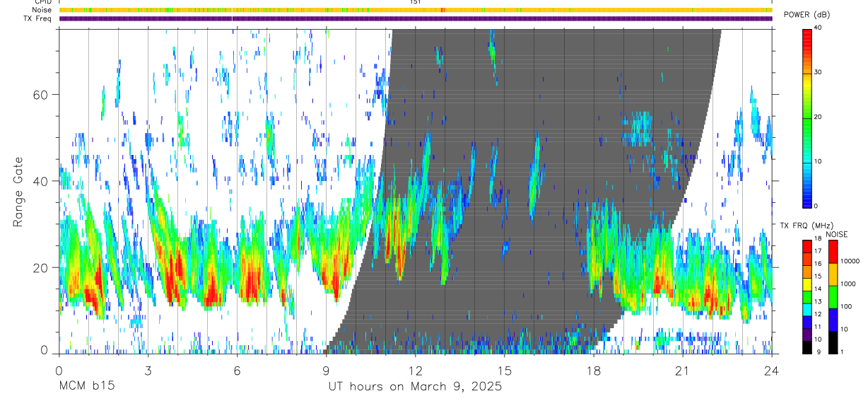
Task: Click the 40 label on POWER colorbar
Action: (x=817, y=27)
